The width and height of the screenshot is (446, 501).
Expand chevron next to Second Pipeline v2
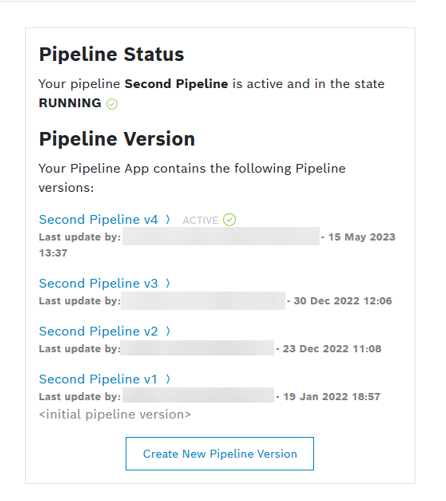(168, 331)
